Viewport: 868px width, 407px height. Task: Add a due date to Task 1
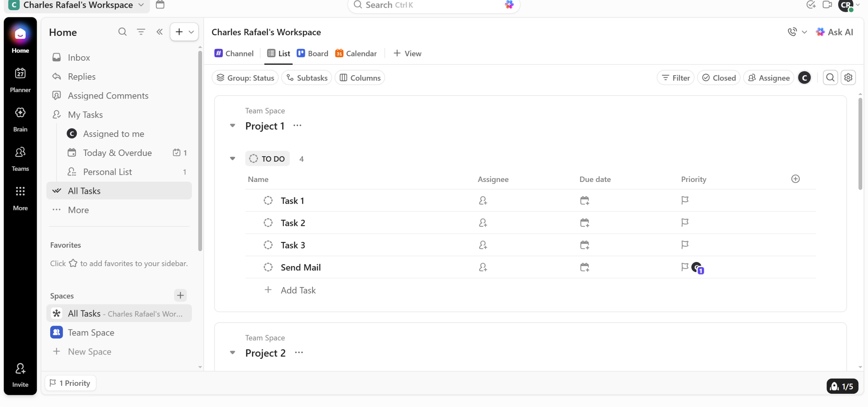click(x=584, y=201)
